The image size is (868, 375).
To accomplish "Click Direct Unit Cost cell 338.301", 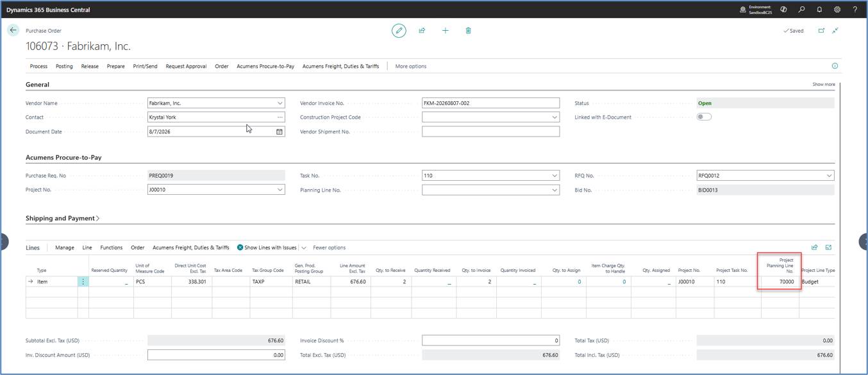I will coord(190,281).
